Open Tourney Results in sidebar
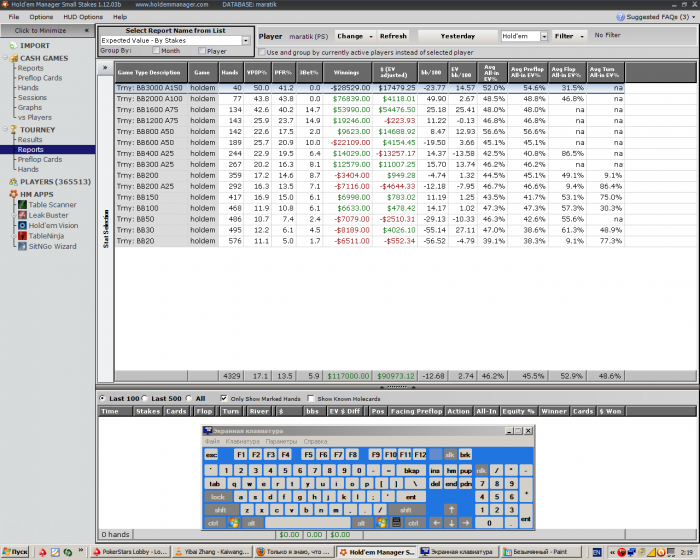The image size is (700, 560). click(30, 139)
